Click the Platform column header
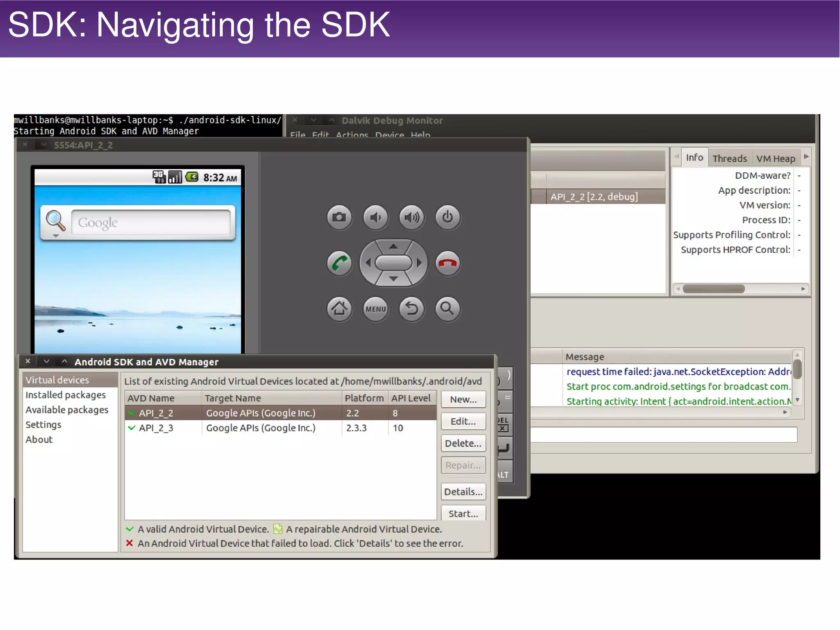840x630 pixels. 365,398
